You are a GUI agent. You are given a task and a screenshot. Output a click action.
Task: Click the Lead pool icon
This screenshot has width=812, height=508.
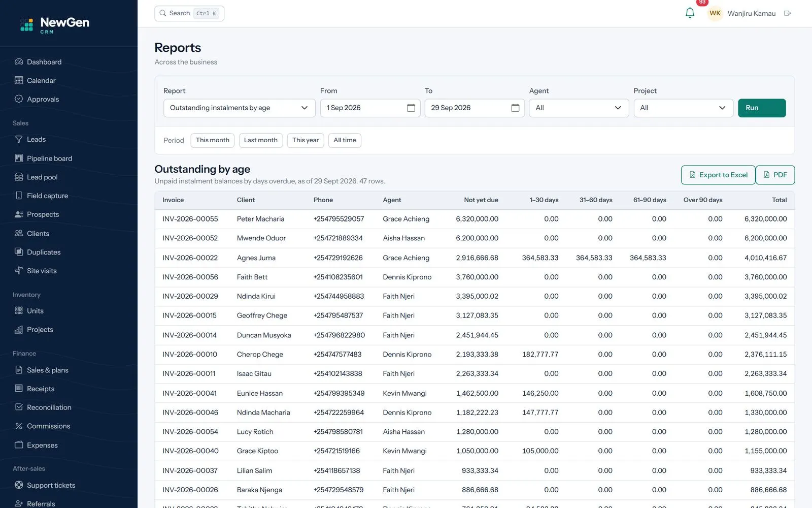pyautogui.click(x=19, y=177)
